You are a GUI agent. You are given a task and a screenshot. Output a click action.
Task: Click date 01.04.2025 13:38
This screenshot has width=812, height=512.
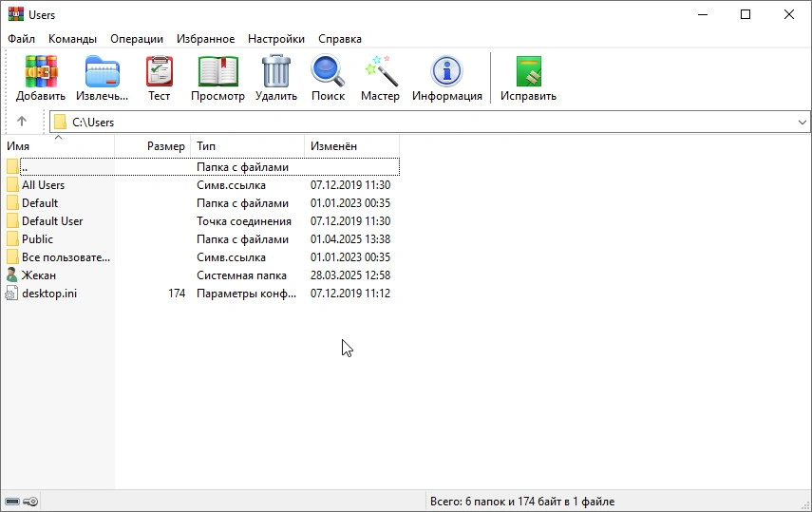(x=350, y=238)
